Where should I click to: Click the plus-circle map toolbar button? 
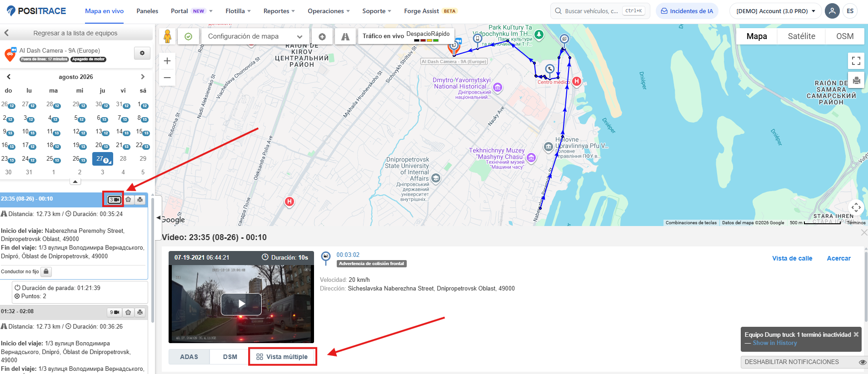pos(322,36)
